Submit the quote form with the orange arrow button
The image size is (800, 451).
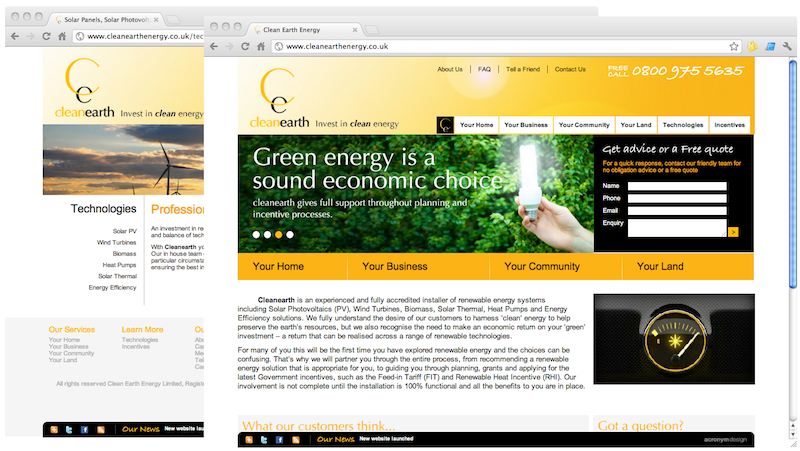pos(733,232)
